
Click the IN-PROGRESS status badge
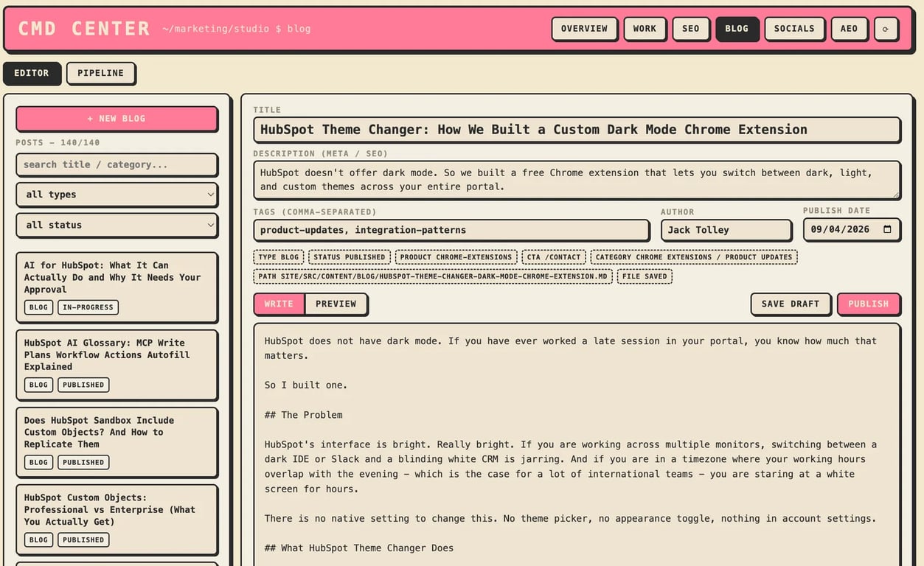tap(88, 307)
